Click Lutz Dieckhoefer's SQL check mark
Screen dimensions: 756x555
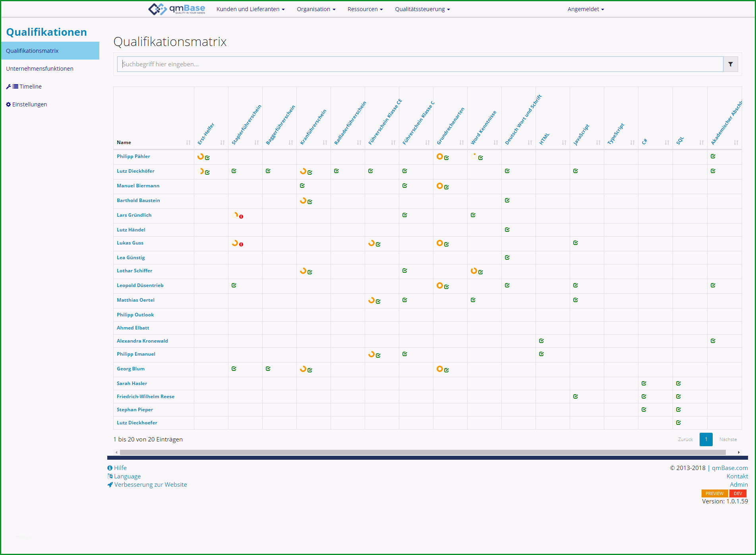679,423
